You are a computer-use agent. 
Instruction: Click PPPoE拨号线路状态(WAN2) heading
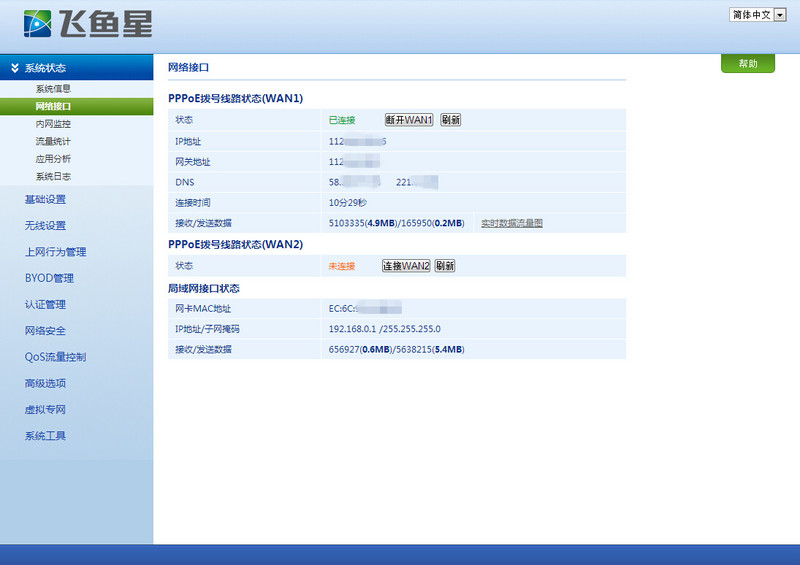[236, 244]
